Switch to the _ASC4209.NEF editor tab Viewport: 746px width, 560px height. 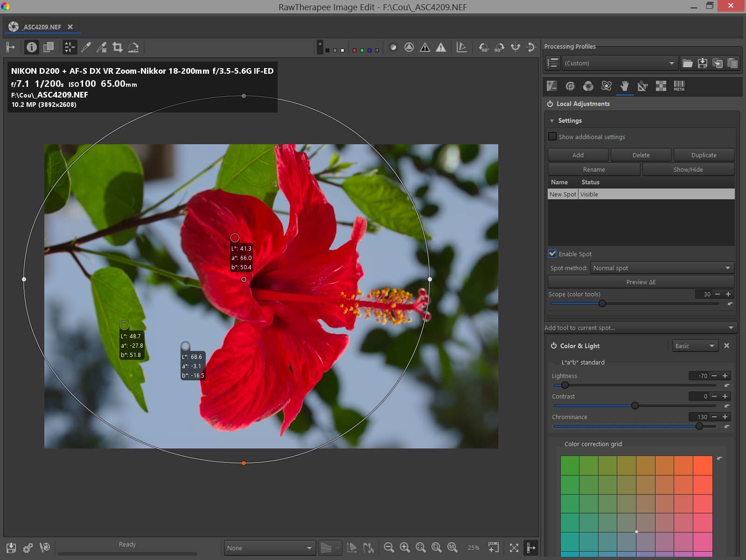click(x=42, y=27)
